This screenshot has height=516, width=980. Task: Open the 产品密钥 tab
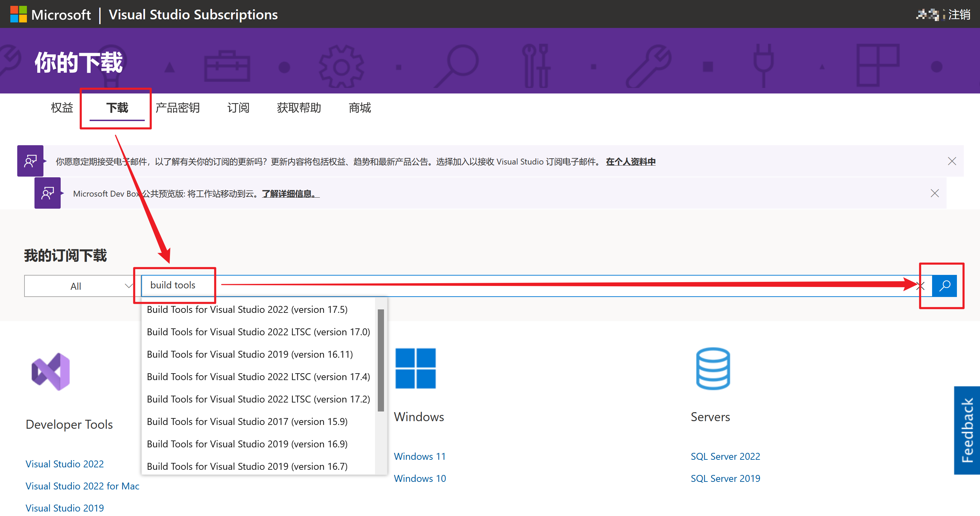[x=178, y=108]
